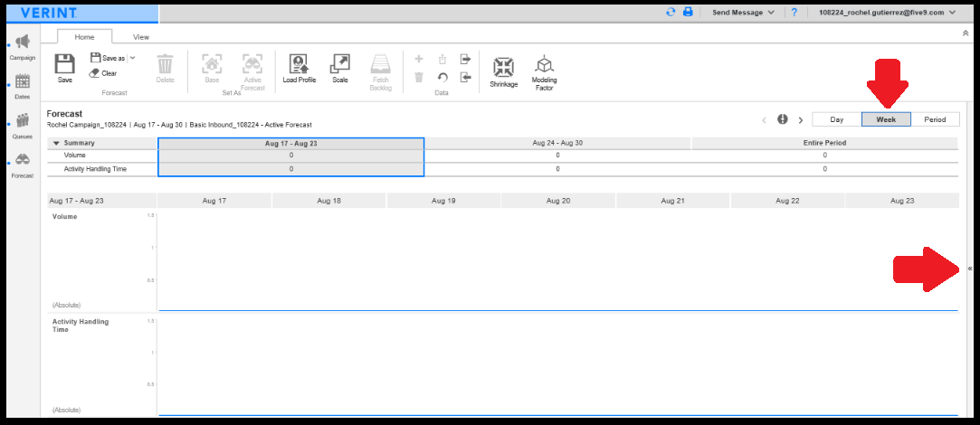Expand the right side panel chevron
Screen dimensions: 980x425
point(970,269)
